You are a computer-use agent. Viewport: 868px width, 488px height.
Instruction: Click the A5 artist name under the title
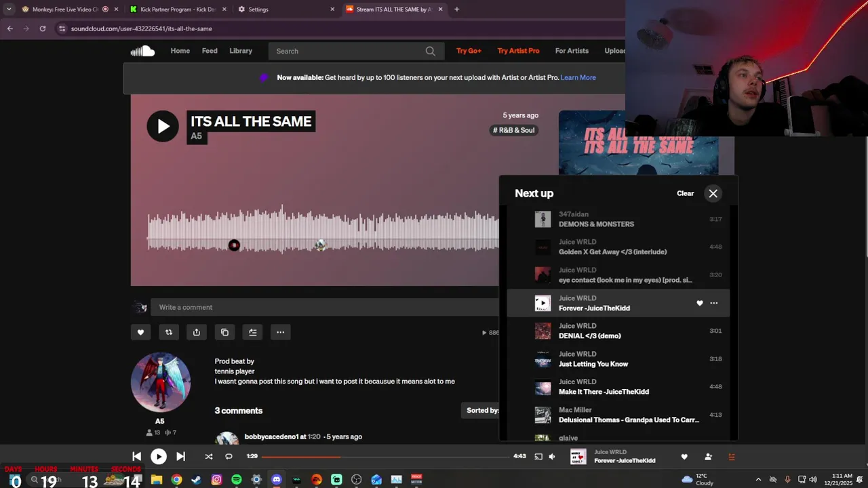196,136
